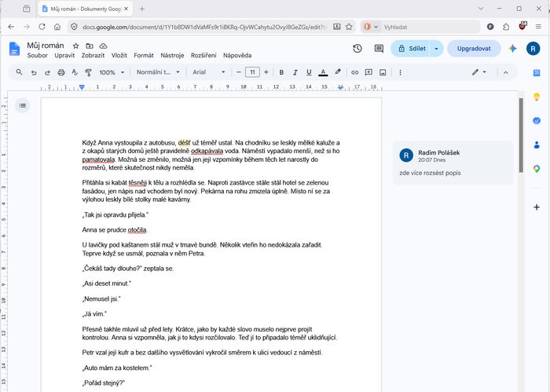Open the Vložit menu
The width and height of the screenshot is (550, 392).
[119, 56]
